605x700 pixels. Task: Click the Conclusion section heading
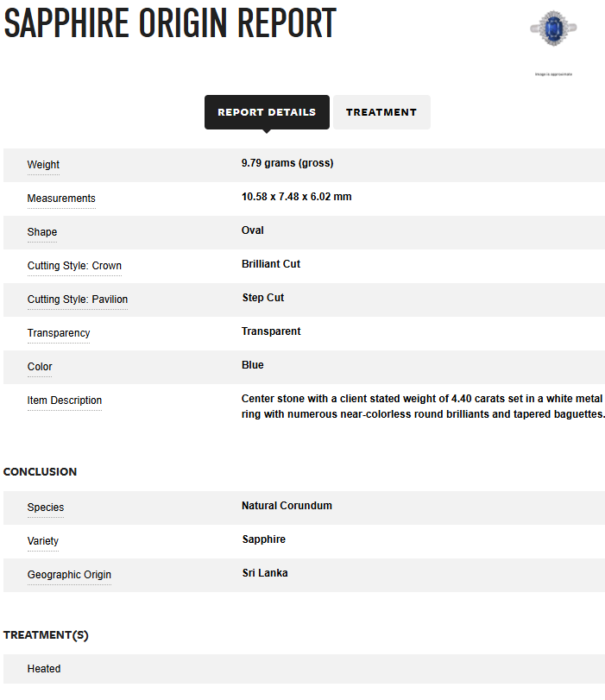click(41, 472)
